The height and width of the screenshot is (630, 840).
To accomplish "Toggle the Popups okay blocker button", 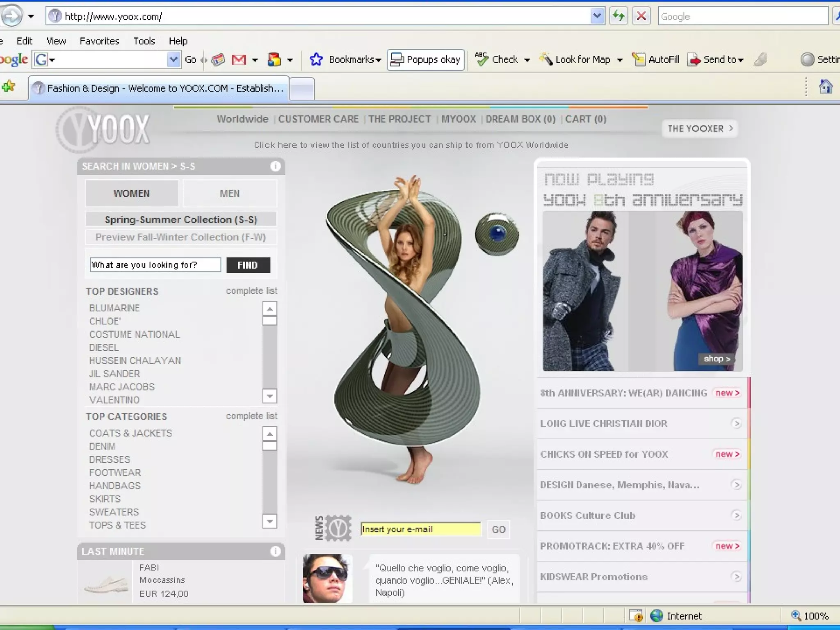I will tap(425, 60).
